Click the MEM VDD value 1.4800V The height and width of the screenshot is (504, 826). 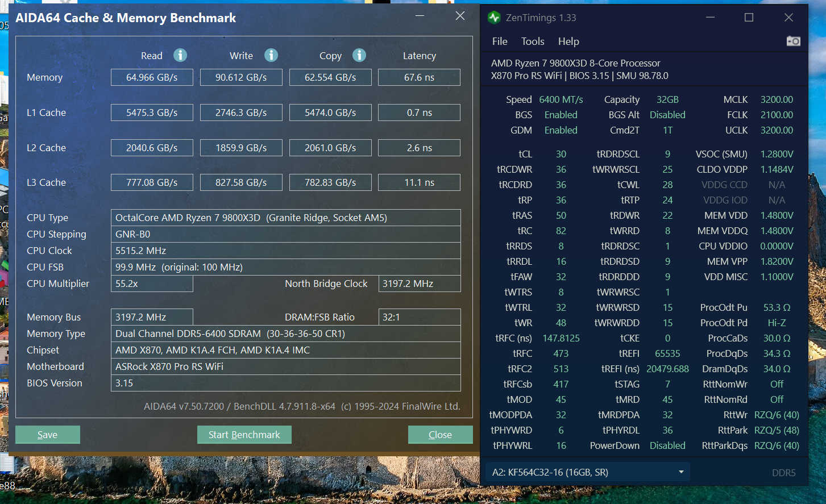(x=777, y=215)
